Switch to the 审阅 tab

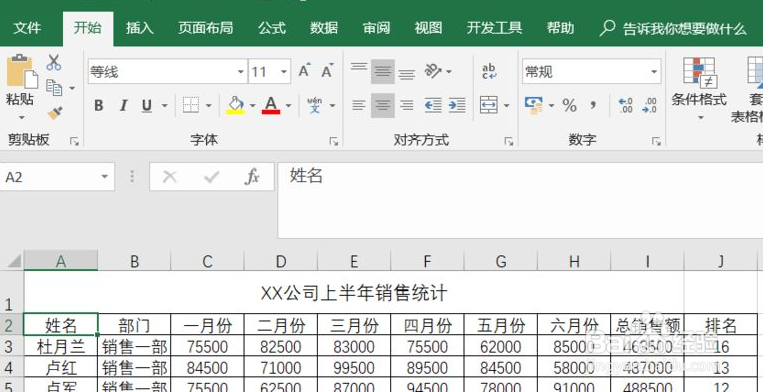click(376, 28)
